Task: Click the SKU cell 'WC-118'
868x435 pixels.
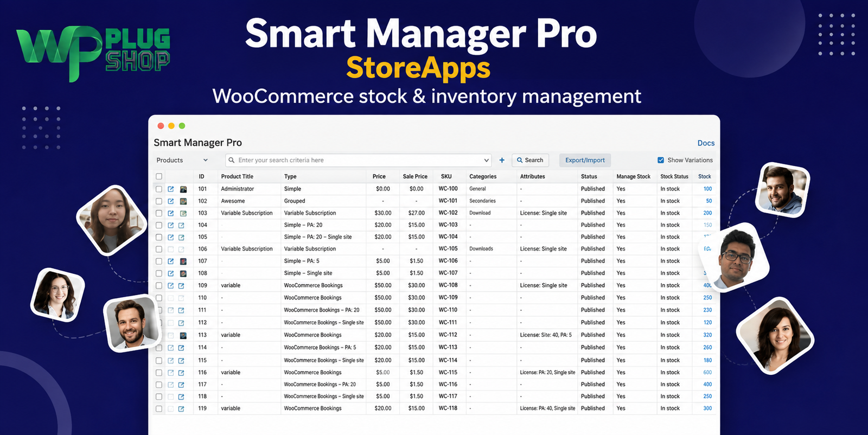Action: (x=448, y=408)
